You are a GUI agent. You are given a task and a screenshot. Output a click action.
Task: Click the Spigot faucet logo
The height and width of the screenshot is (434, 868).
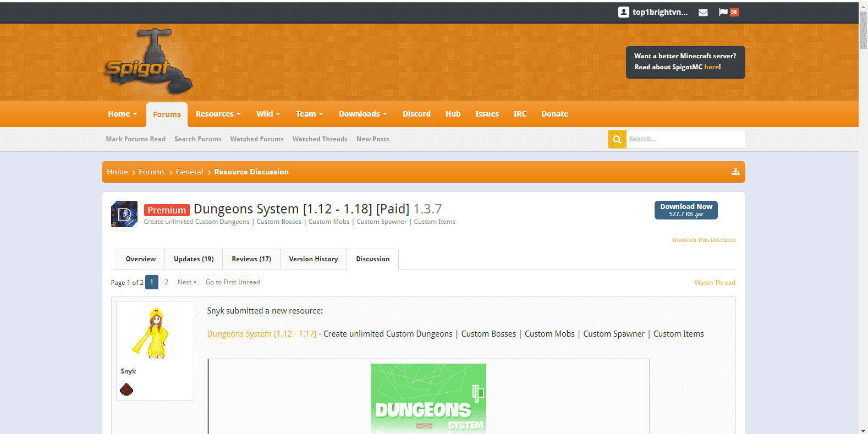[149, 62]
